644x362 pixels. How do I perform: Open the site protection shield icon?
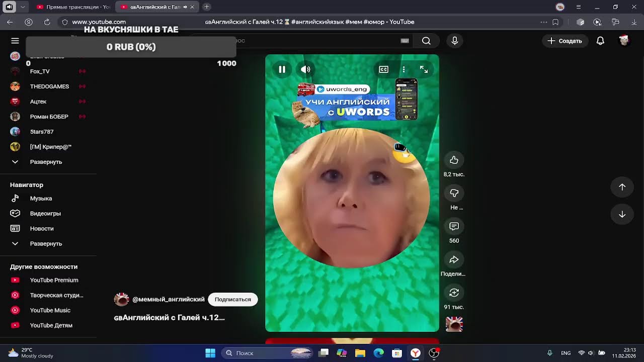(65, 22)
